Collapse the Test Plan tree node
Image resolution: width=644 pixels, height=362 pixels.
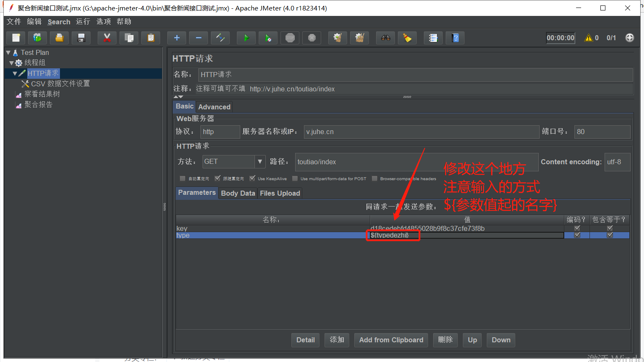(8, 52)
